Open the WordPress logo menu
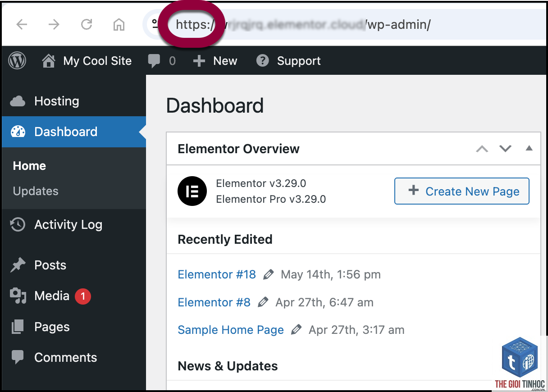Image resolution: width=548 pixels, height=392 pixels. tap(17, 61)
